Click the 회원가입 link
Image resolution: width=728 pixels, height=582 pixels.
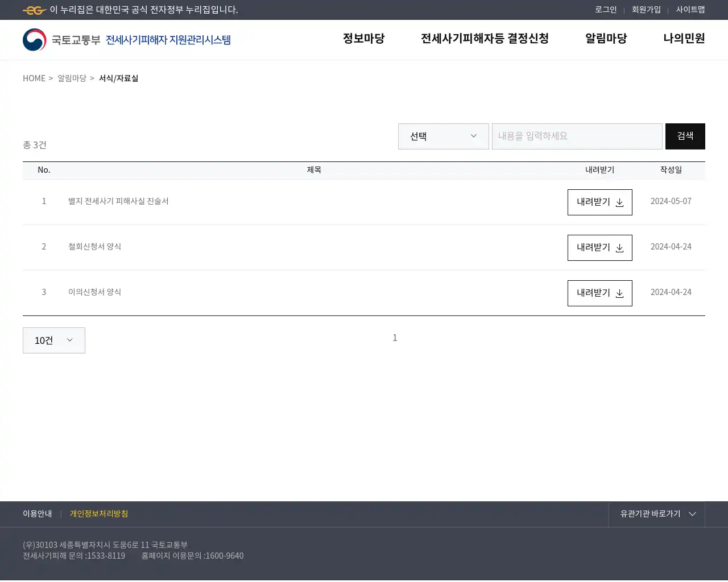tap(646, 10)
